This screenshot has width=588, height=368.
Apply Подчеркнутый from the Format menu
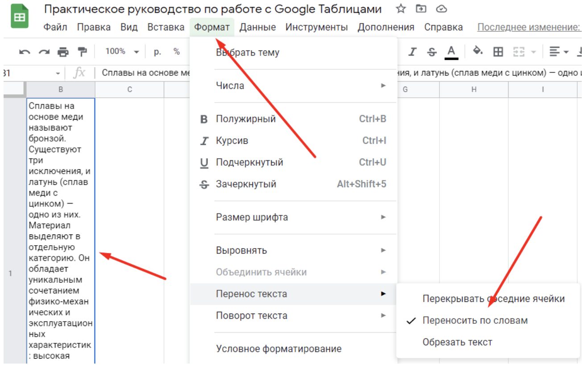(293, 162)
